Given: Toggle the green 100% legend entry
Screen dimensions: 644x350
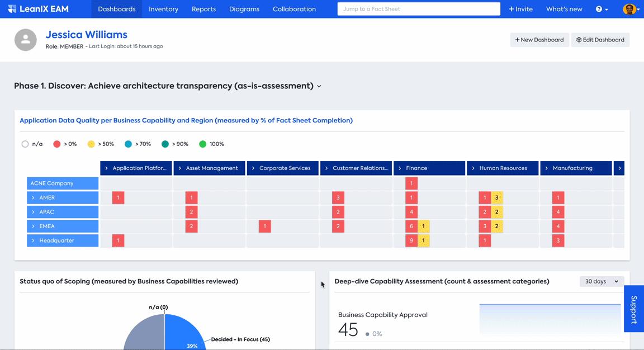Looking at the screenshot, I should coord(211,144).
